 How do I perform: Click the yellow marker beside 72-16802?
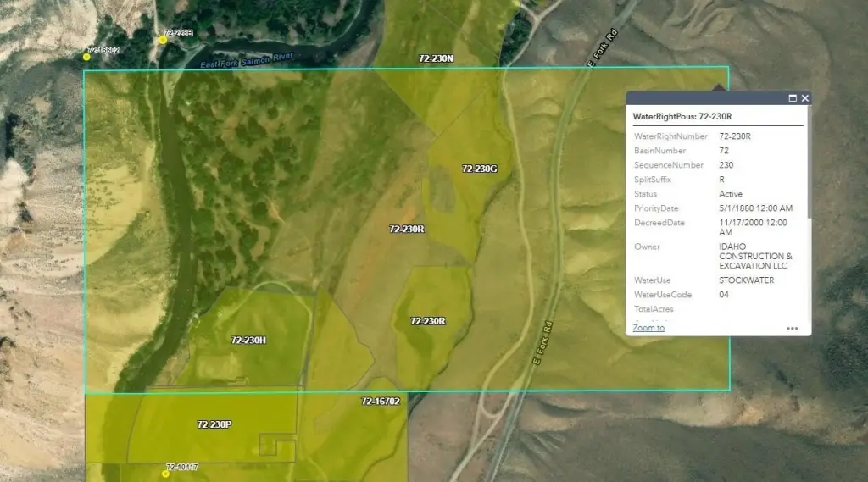(86, 56)
